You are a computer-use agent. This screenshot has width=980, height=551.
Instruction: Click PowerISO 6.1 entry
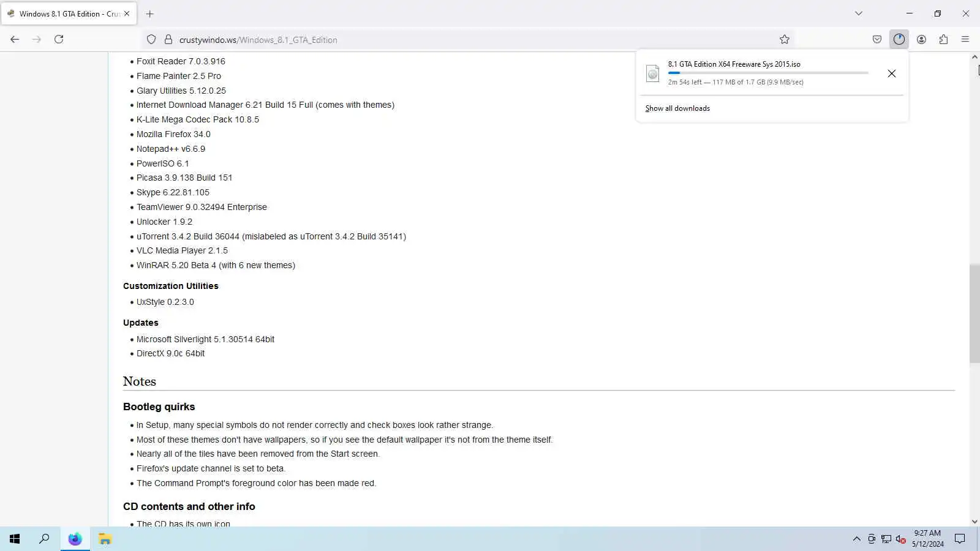pos(163,163)
